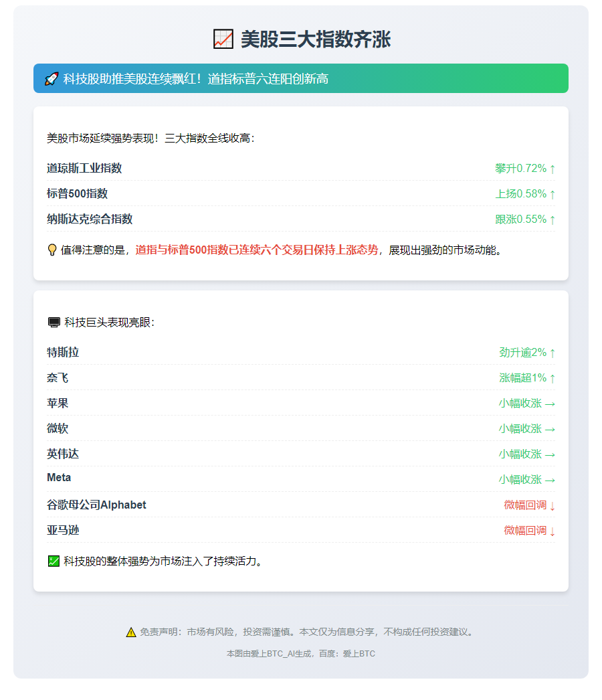The image size is (602, 700).
Task: Select the 标普500指数 label
Action: 77,194
